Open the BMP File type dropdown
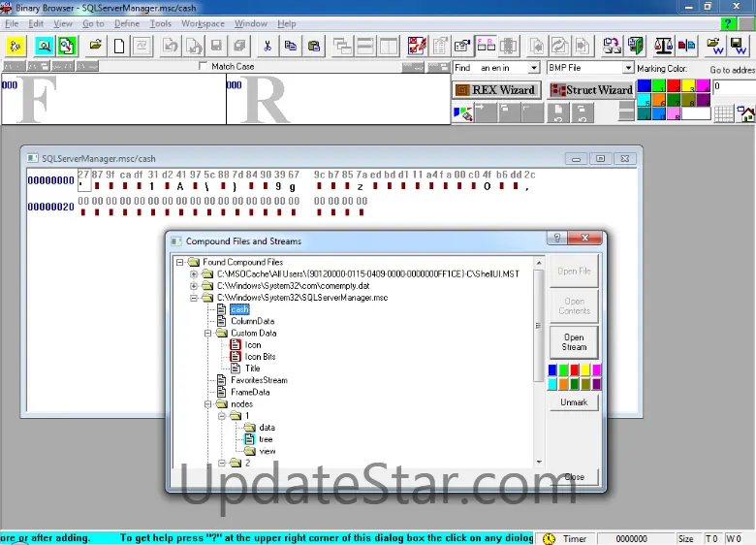This screenshot has height=545, width=756. coord(628,68)
